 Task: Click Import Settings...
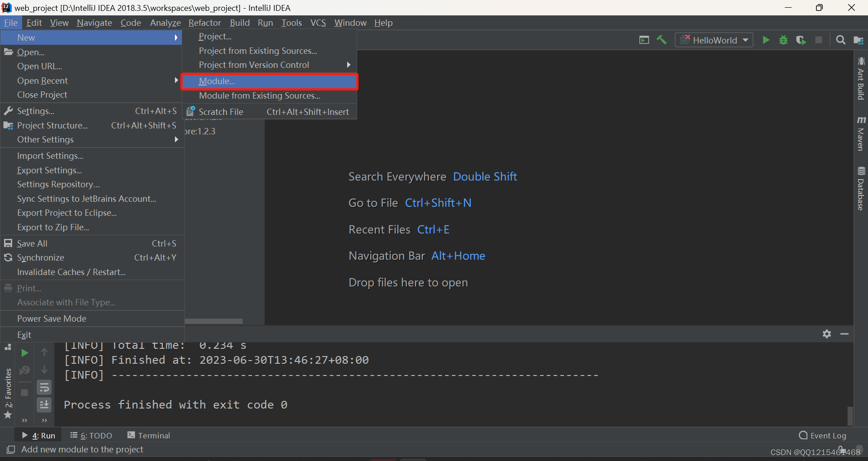[92, 156]
